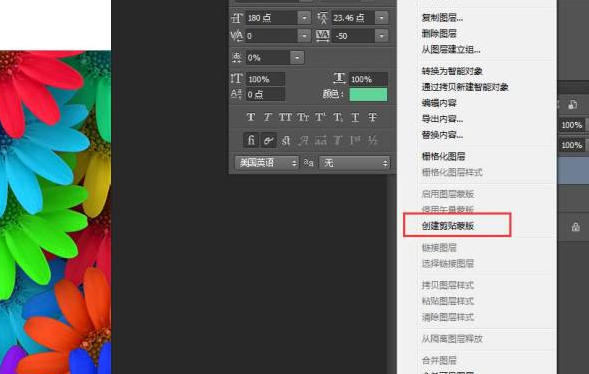Click the lower 100% fill field in Layers panel
Viewport: 589px width, 374px height.
pos(572,145)
